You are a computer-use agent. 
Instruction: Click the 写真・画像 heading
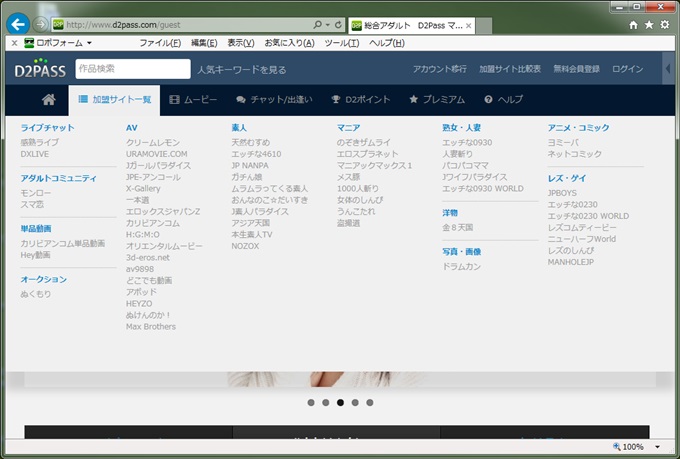click(x=462, y=252)
